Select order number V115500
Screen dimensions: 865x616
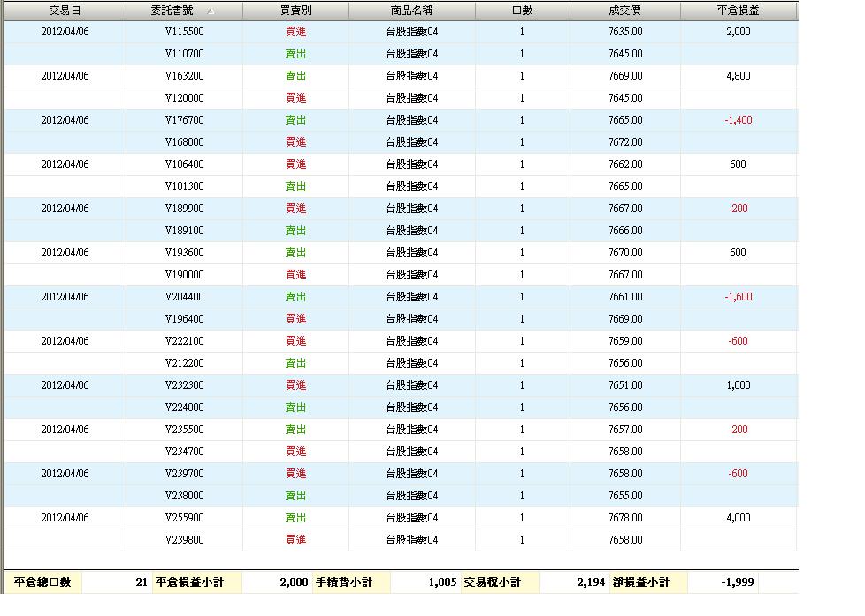click(x=184, y=32)
